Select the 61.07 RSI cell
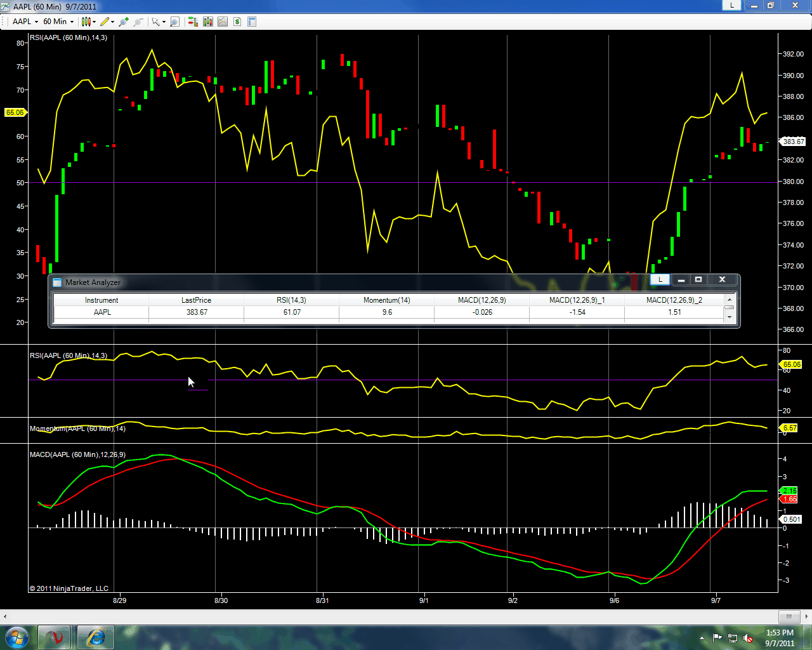 (x=292, y=312)
